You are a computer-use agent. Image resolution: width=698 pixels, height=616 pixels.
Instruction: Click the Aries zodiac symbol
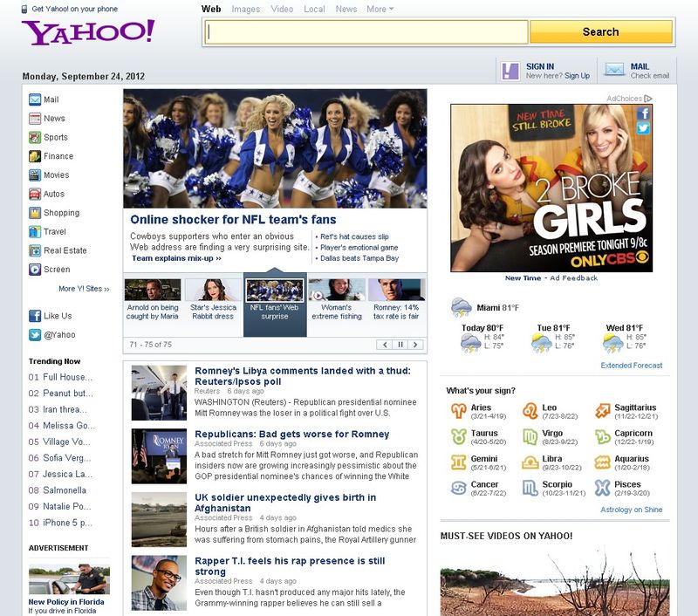[459, 411]
